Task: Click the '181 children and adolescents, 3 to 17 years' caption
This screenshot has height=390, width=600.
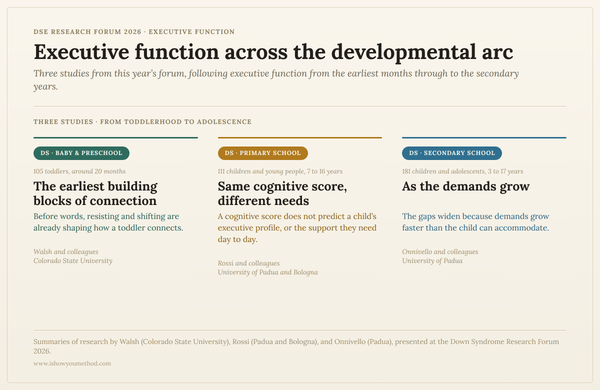Action: [463, 171]
